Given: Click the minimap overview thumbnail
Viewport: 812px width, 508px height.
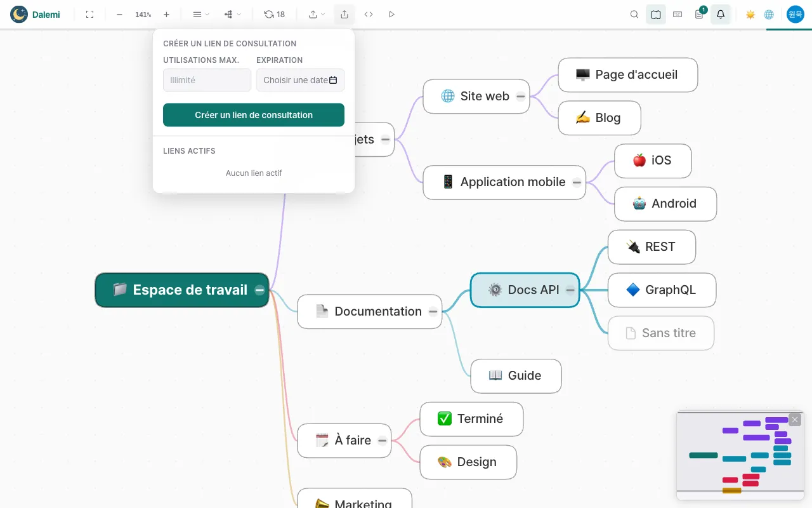Looking at the screenshot, I should pos(740,456).
